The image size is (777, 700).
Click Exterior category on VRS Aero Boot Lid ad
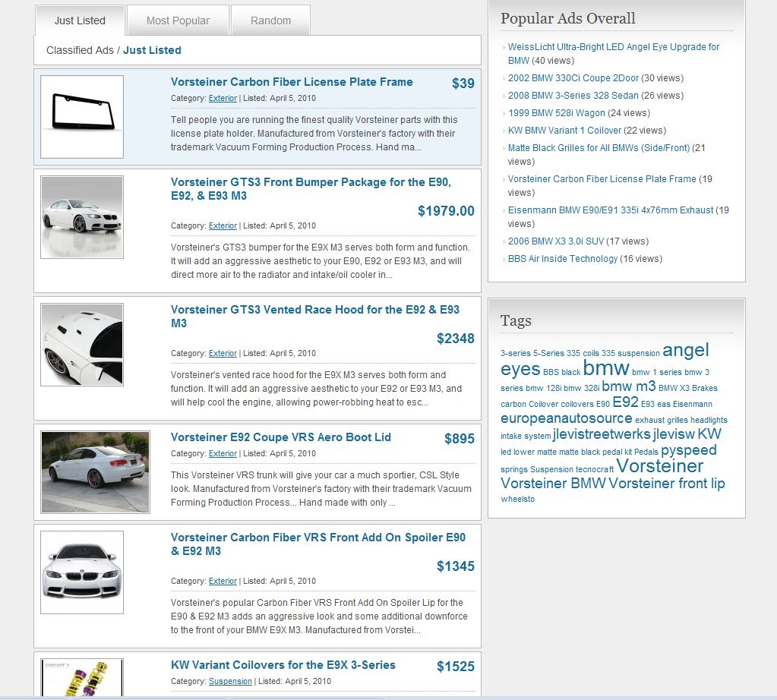click(223, 453)
